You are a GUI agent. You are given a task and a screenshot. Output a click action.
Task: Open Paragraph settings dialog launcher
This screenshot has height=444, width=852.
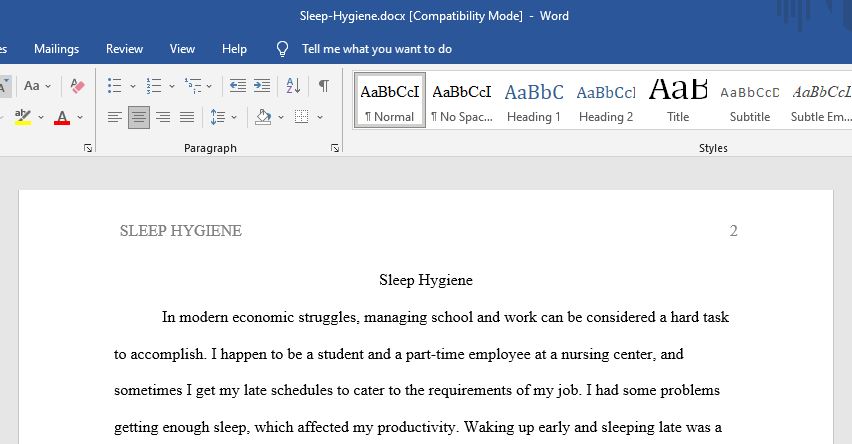coord(335,148)
